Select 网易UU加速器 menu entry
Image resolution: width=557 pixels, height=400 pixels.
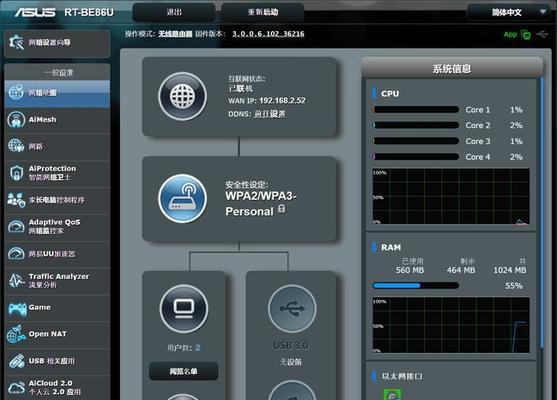pyautogui.click(x=57, y=254)
